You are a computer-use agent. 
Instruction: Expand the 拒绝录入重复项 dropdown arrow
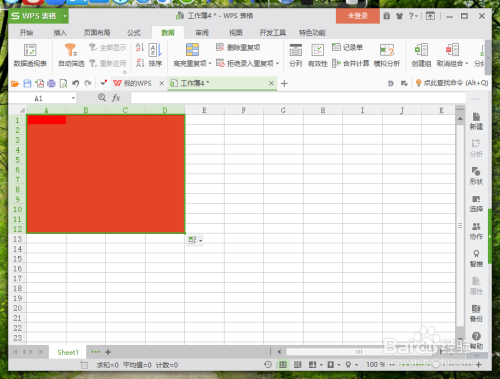pos(277,63)
